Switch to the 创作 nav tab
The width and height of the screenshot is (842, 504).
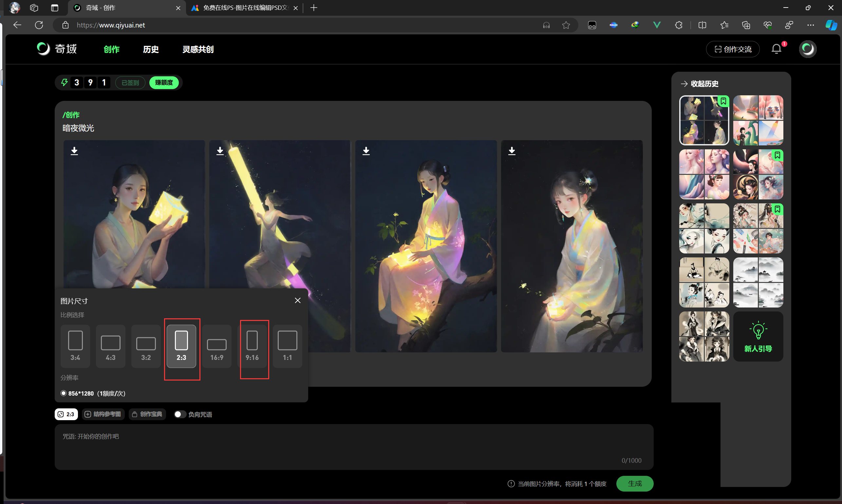tap(112, 49)
